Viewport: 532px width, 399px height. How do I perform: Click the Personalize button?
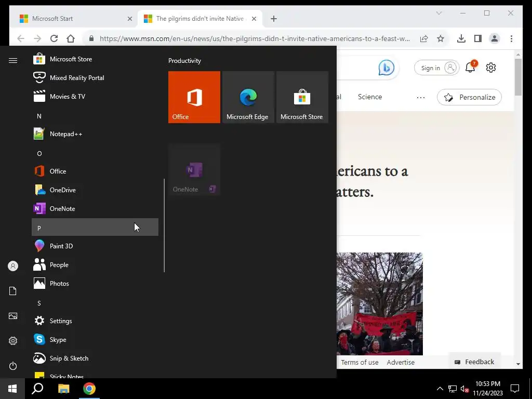pyautogui.click(x=469, y=97)
